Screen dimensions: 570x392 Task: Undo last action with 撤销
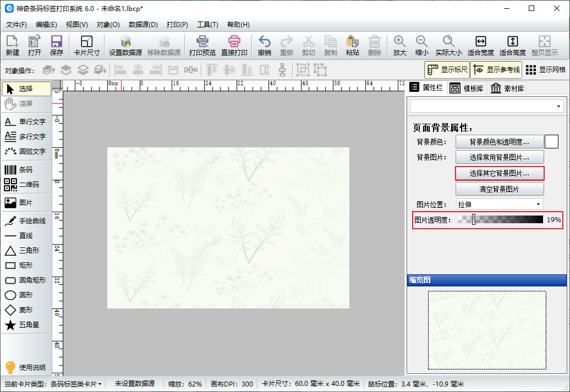(x=264, y=46)
